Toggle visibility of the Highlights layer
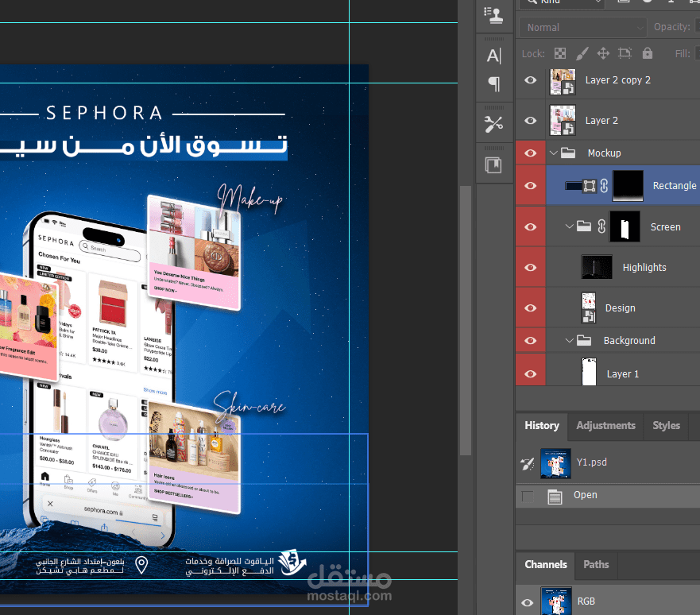700x615 pixels. (x=530, y=267)
